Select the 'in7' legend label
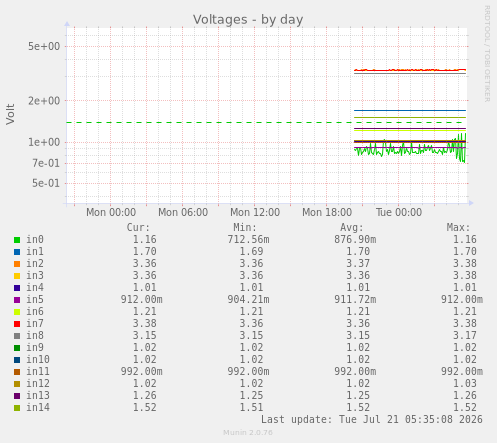 pos(35,323)
